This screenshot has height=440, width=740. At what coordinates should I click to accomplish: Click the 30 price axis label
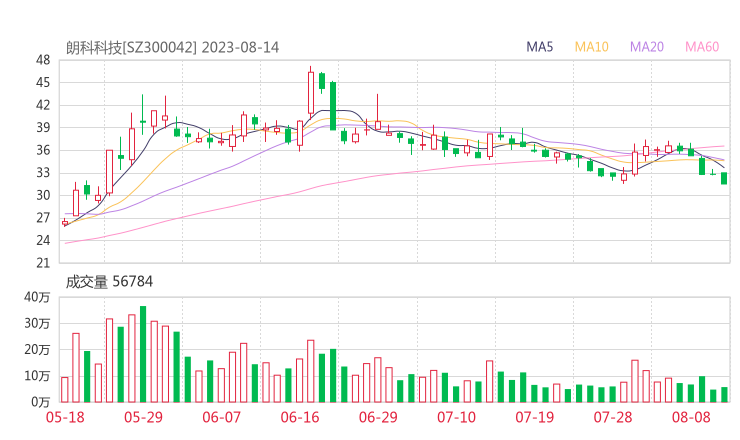pos(43,195)
